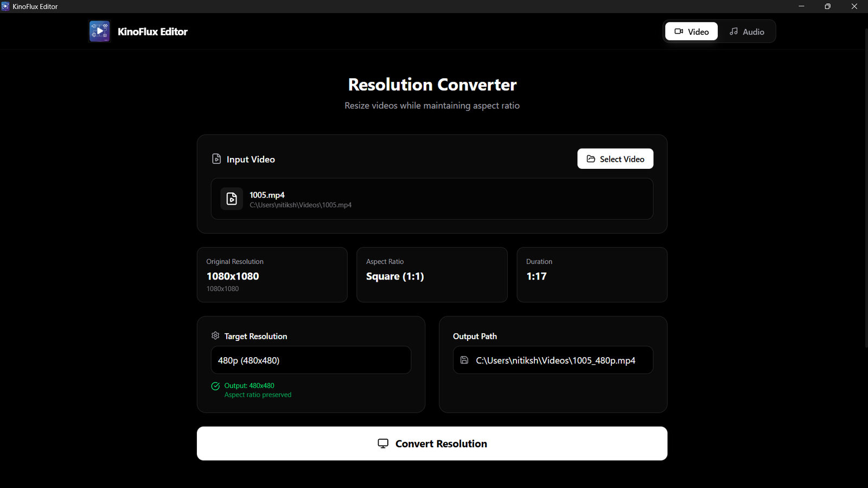The width and height of the screenshot is (868, 488).
Task: Click the KinoFlux title bar app icon
Action: pos(5,7)
